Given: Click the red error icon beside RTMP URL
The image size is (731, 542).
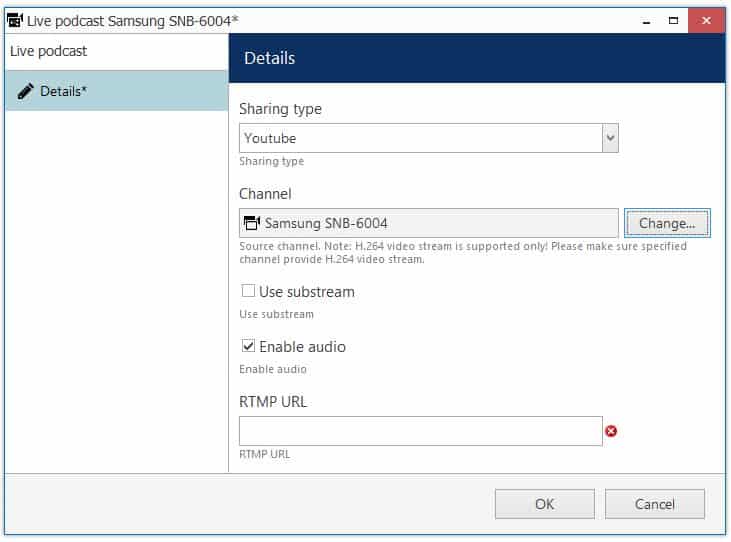Looking at the screenshot, I should (611, 431).
